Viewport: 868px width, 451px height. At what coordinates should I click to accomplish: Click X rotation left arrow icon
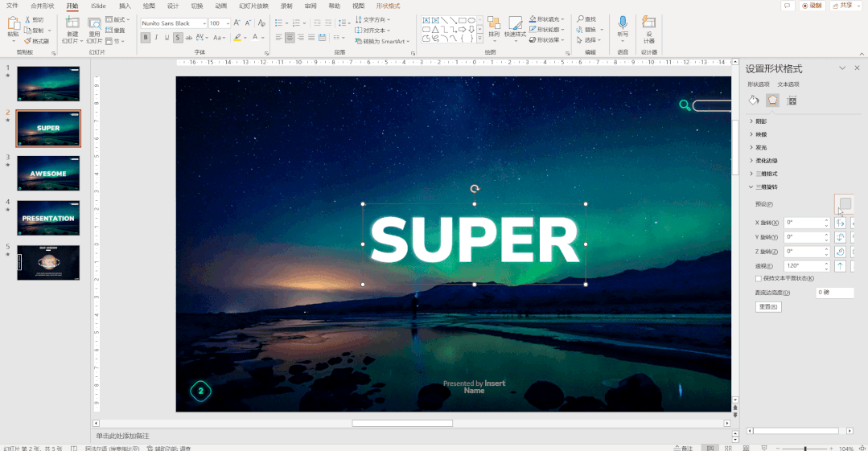pos(841,223)
